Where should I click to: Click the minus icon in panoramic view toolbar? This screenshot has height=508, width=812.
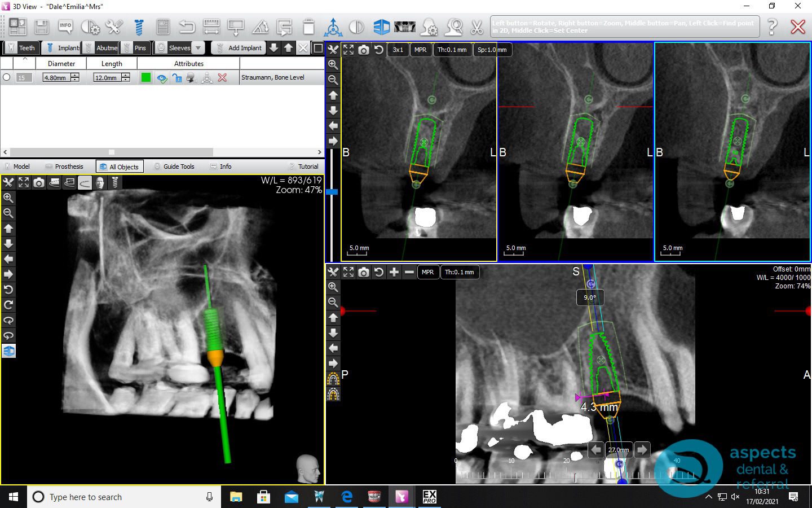coord(409,272)
